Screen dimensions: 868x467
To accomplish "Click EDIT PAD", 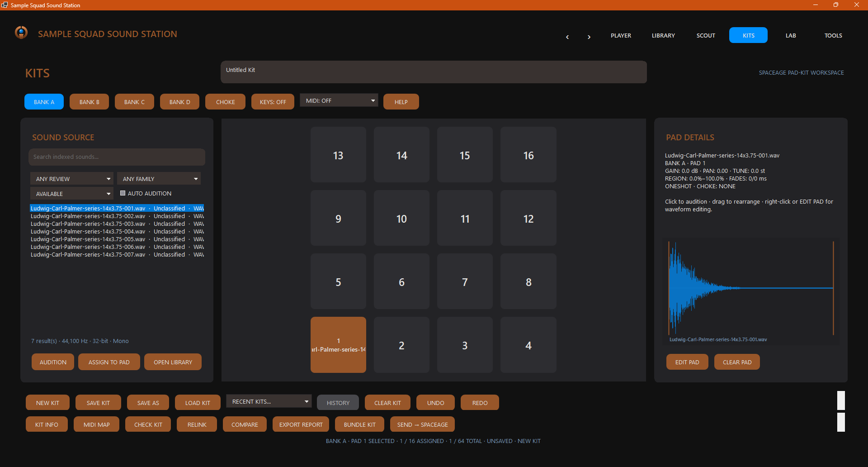I will (x=687, y=362).
